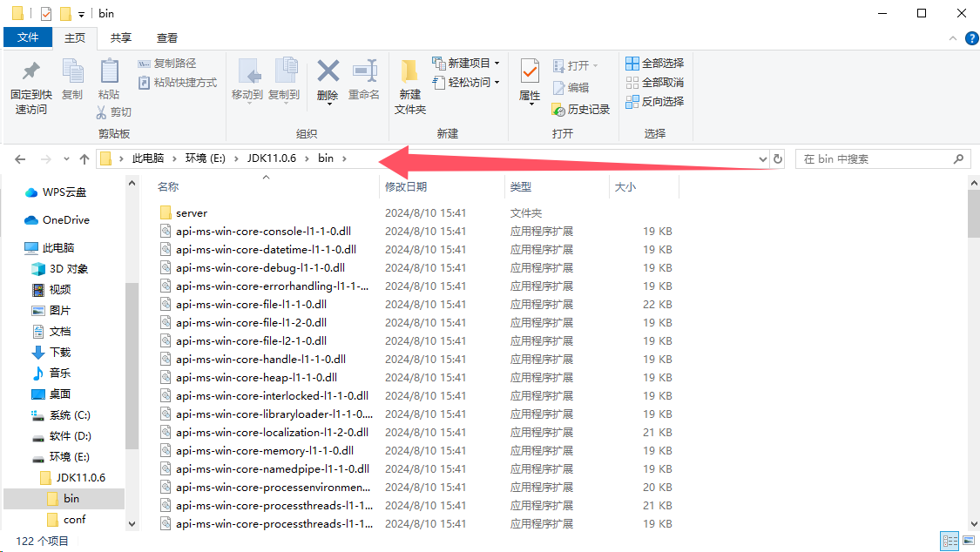This screenshot has height=552, width=980.
Task: Switch to the 查看 tab
Action: 166,37
